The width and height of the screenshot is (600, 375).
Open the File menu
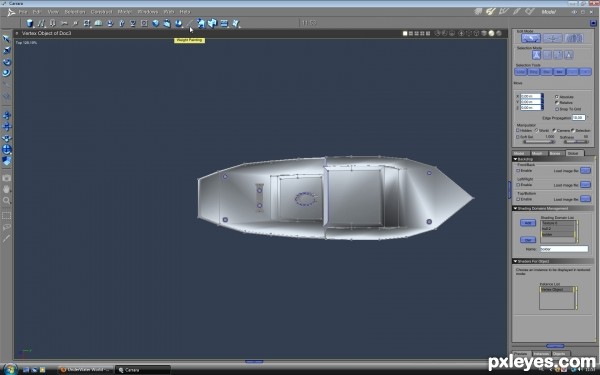click(x=23, y=12)
